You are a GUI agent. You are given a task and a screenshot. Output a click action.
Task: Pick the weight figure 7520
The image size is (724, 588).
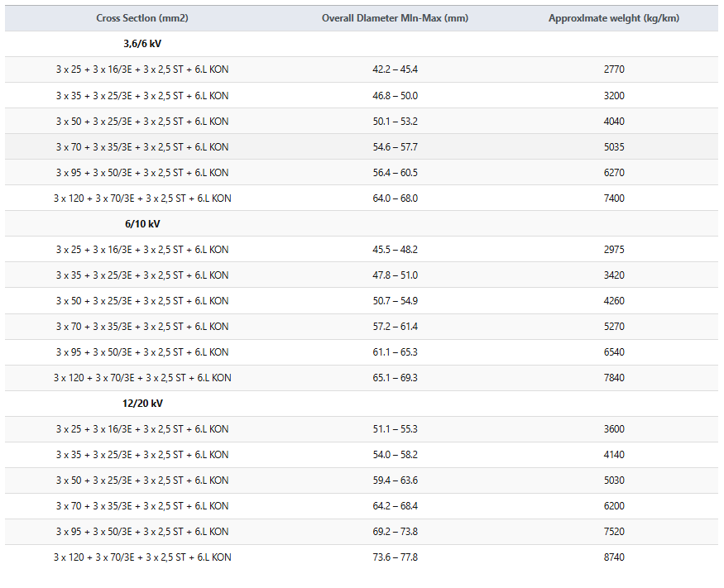[614, 532]
